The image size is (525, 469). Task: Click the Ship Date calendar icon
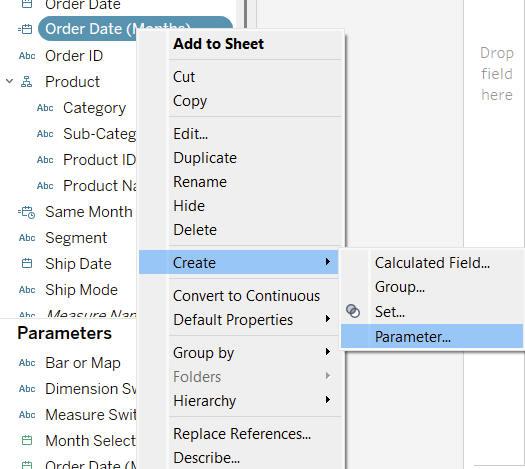click(x=27, y=263)
